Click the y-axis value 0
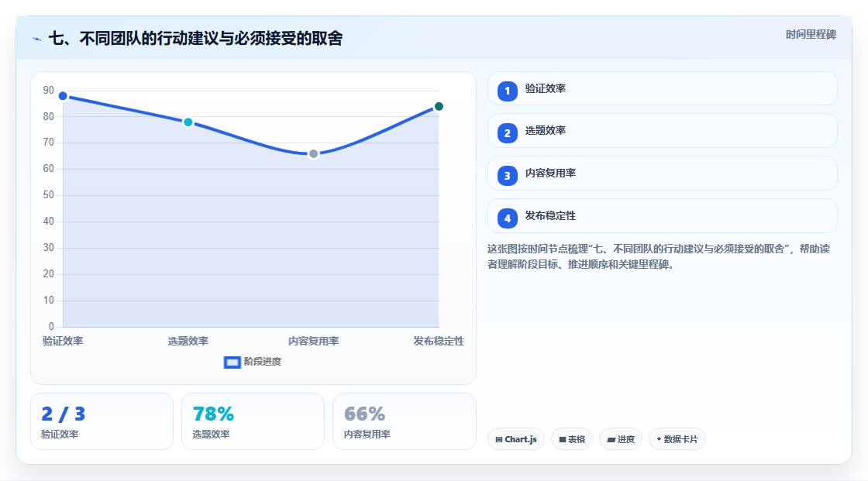The image size is (868, 481). (51, 327)
